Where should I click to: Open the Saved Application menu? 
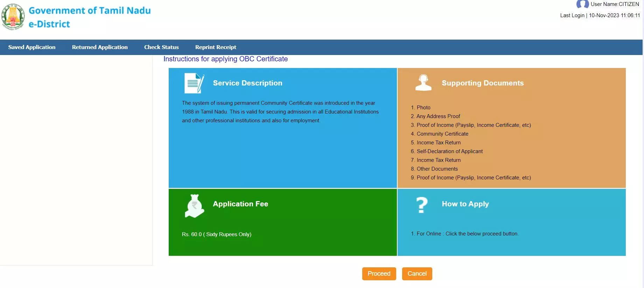click(32, 47)
